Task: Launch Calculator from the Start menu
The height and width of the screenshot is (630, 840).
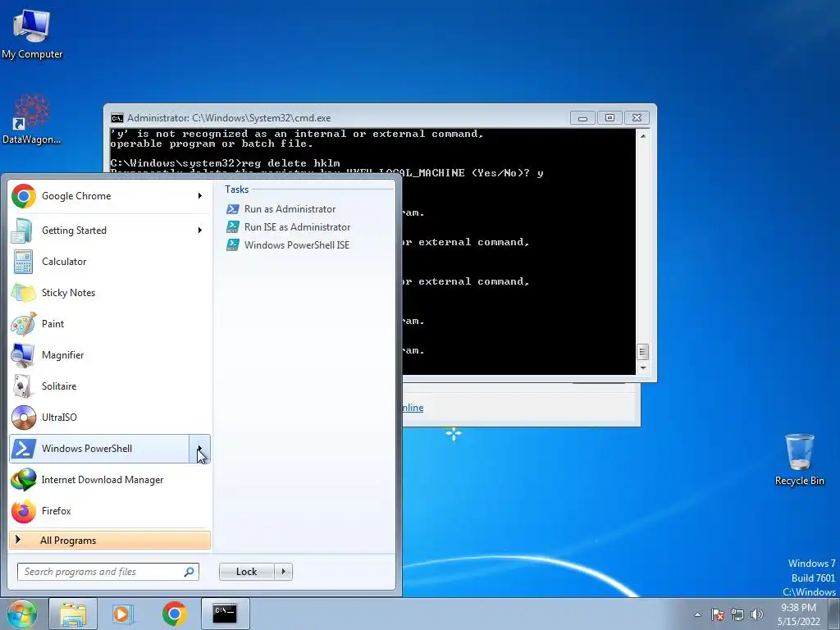Action: [110, 262]
